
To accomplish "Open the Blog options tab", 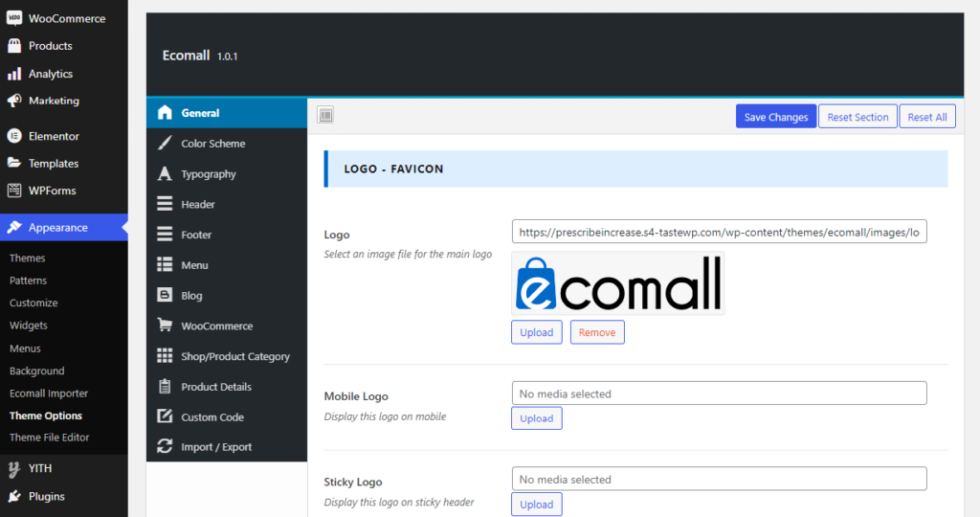I will (x=227, y=296).
